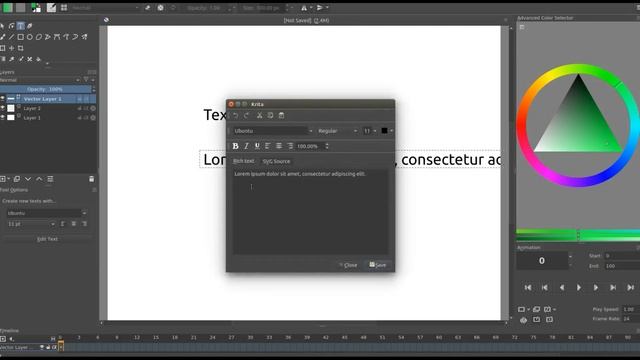Toggle horizontal mirror tool in toolbar
640x360 pixels.
pyautogui.click(x=304, y=7)
